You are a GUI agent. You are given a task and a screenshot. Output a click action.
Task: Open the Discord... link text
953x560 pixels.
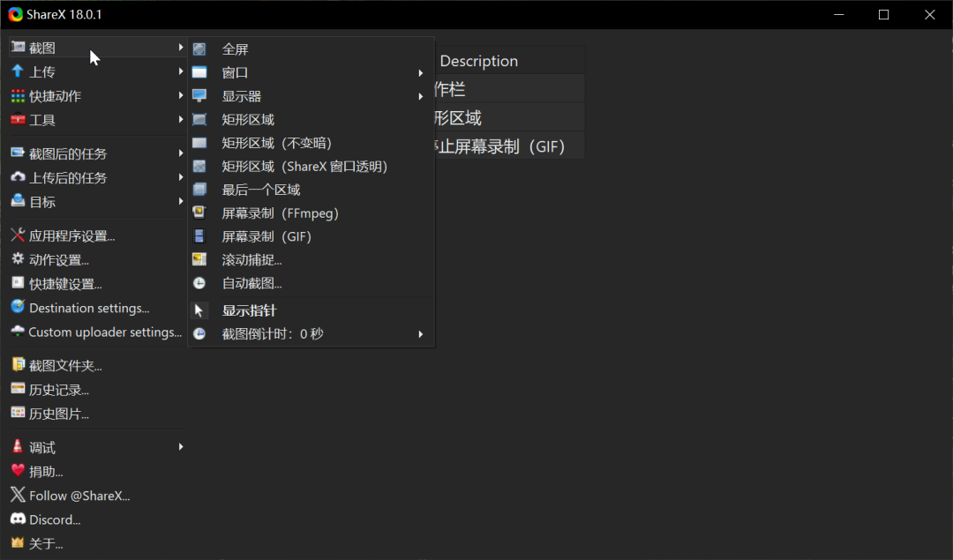(55, 520)
